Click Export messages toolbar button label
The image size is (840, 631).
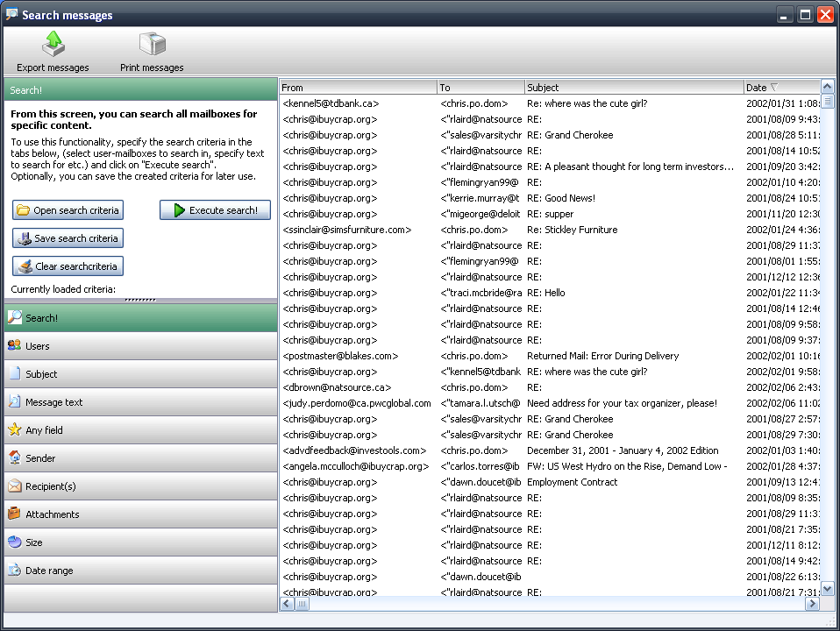tap(53, 67)
